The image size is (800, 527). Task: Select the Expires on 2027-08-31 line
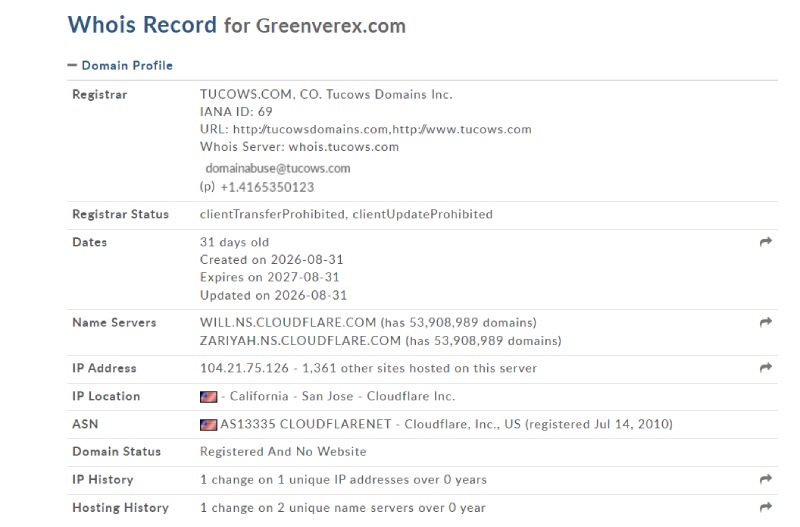(x=269, y=277)
